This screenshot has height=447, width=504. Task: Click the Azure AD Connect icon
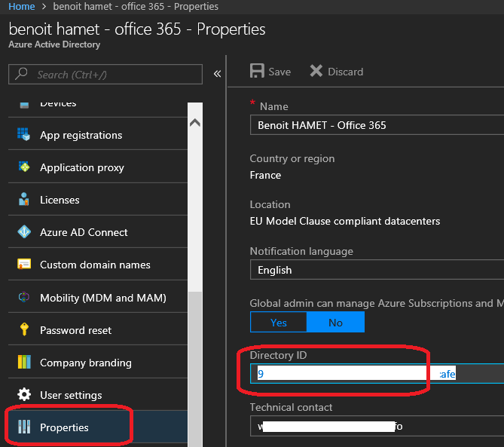pos(24,232)
